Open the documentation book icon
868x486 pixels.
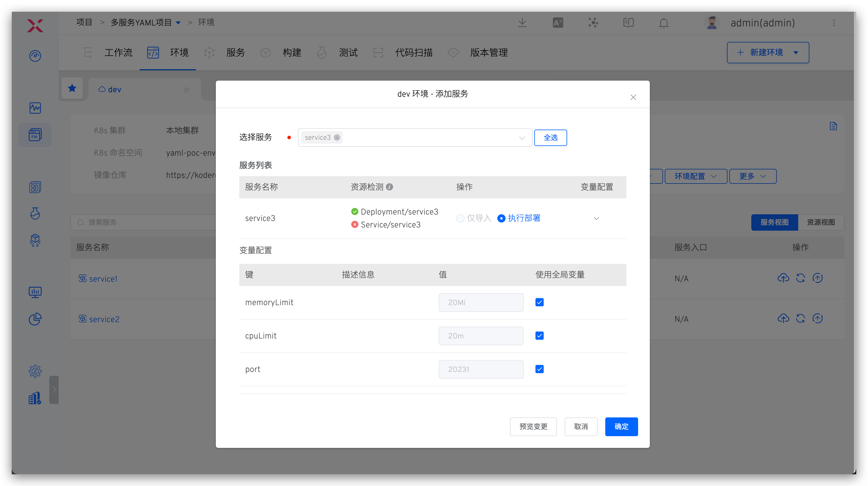coord(628,23)
